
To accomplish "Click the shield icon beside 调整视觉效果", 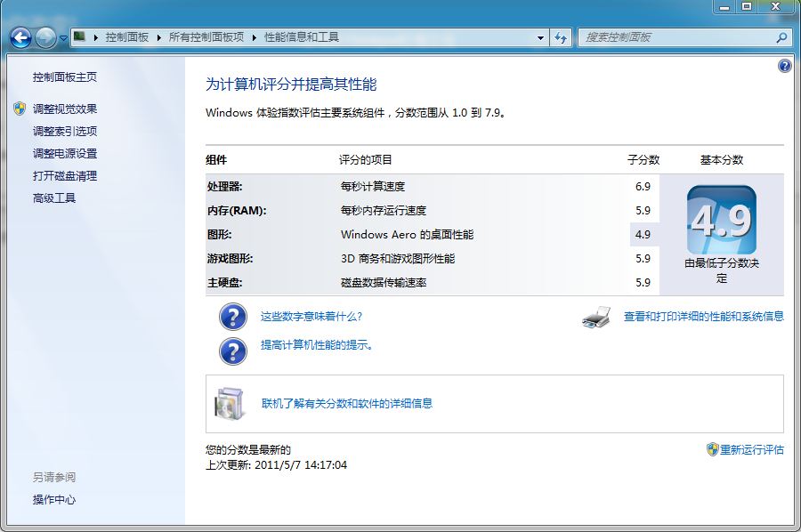I will pyautogui.click(x=20, y=109).
